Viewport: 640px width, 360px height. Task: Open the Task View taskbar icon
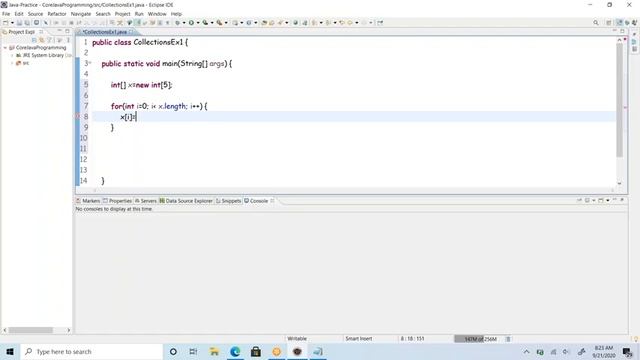[193, 351]
